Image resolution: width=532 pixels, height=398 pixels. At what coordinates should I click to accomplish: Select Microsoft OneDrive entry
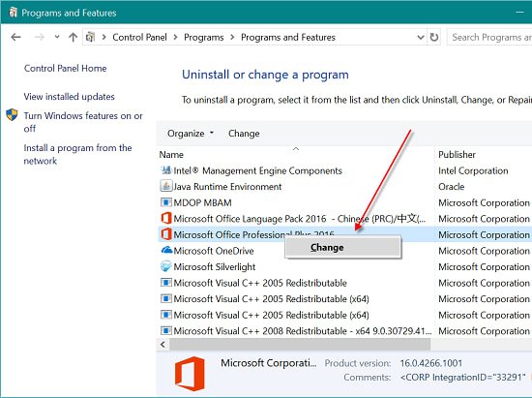click(214, 251)
